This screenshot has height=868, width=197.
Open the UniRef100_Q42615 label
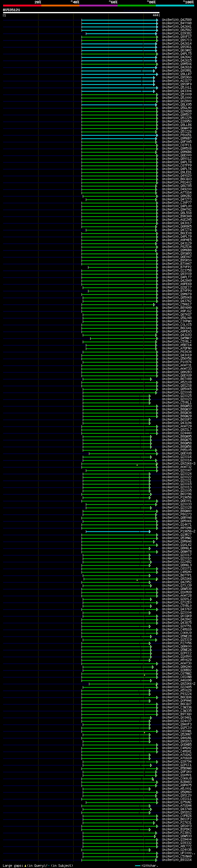(177, 61)
